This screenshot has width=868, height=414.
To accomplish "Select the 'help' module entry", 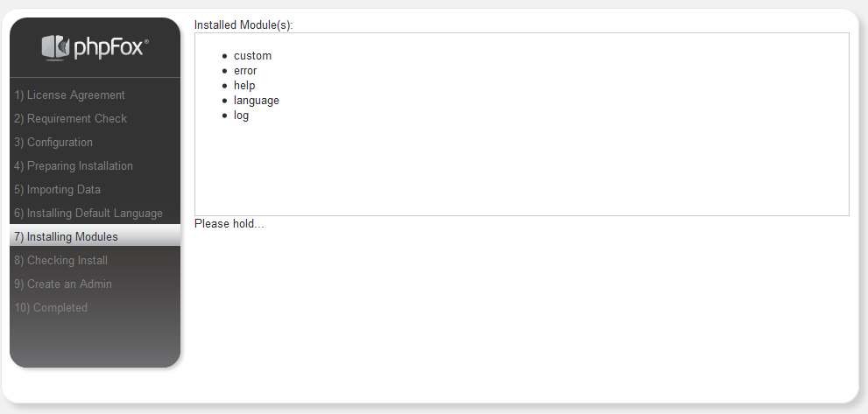I will coord(244,86).
